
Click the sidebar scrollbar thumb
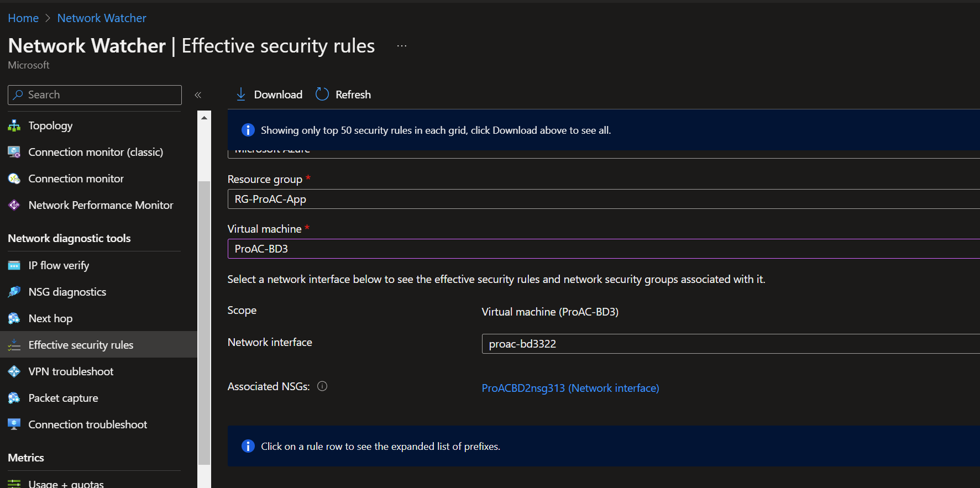204,323
